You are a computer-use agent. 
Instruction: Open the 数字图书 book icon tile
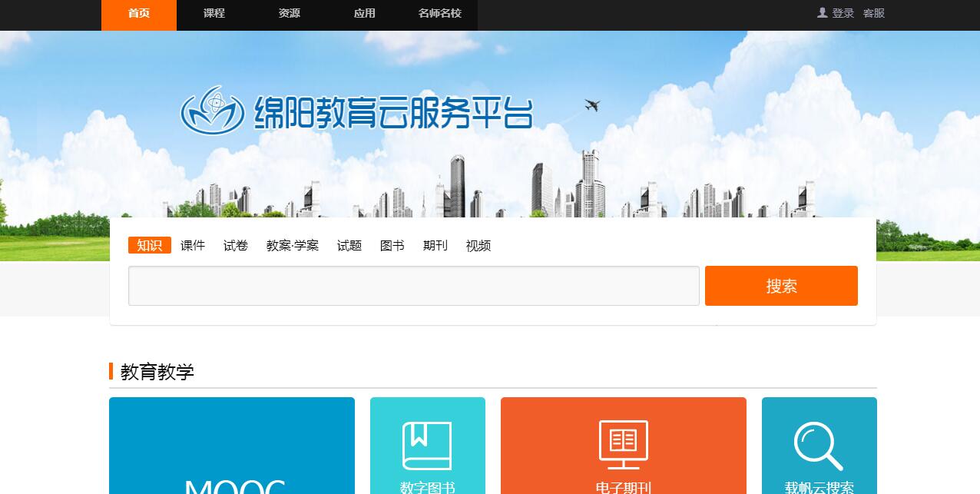click(x=427, y=446)
